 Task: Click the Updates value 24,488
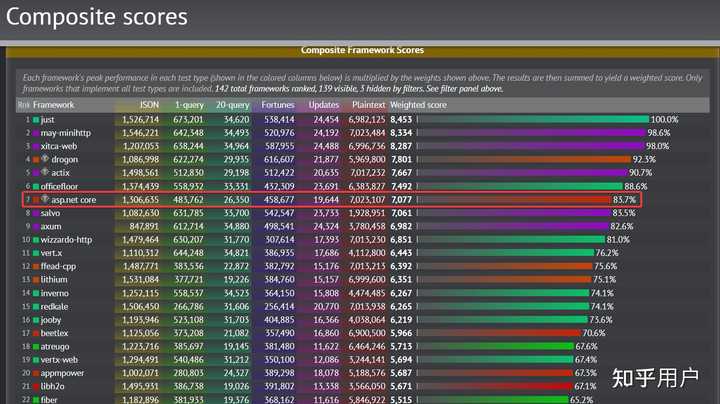click(326, 146)
